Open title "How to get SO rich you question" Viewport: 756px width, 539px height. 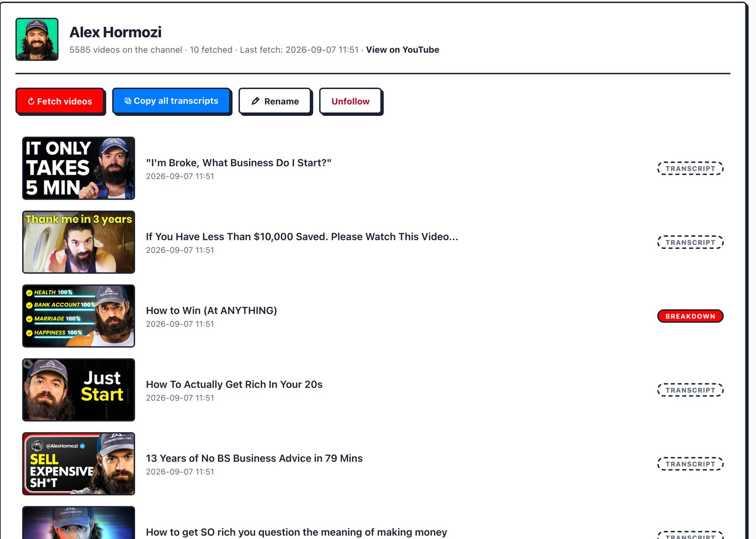click(296, 532)
